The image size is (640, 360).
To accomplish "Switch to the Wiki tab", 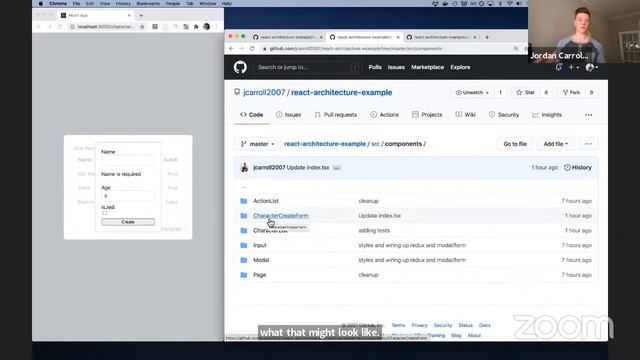I will pyautogui.click(x=466, y=115).
